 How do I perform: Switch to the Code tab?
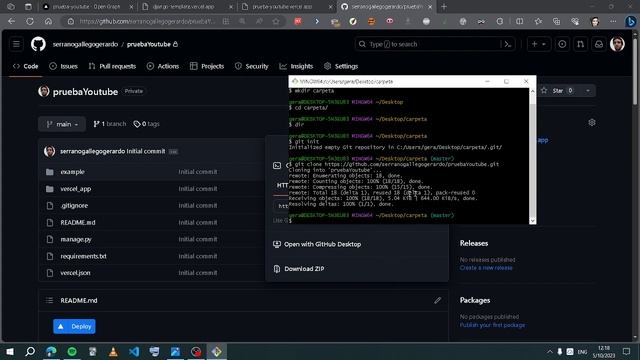point(25,66)
